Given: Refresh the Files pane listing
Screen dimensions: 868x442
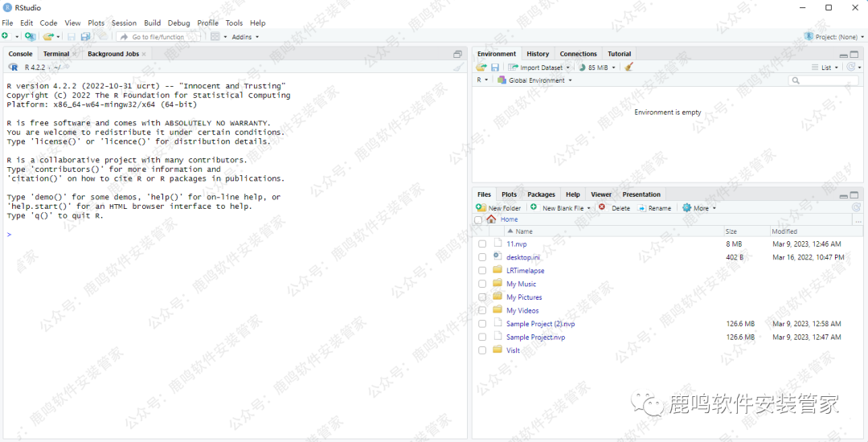Looking at the screenshot, I should click(x=856, y=207).
